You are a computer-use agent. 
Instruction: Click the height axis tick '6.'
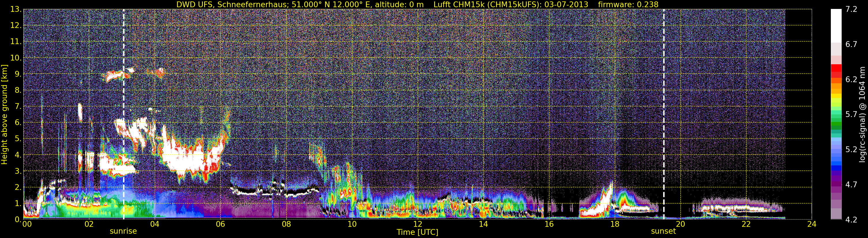(x=18, y=123)
